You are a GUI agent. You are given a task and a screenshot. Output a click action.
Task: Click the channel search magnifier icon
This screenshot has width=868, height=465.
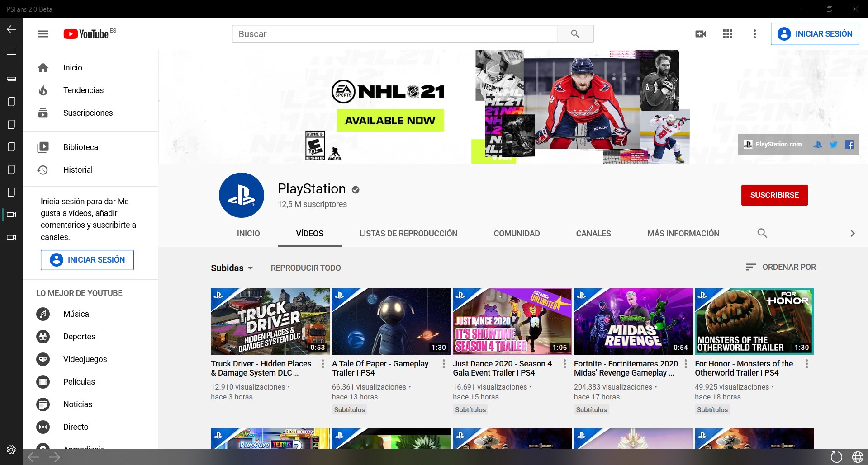762,233
